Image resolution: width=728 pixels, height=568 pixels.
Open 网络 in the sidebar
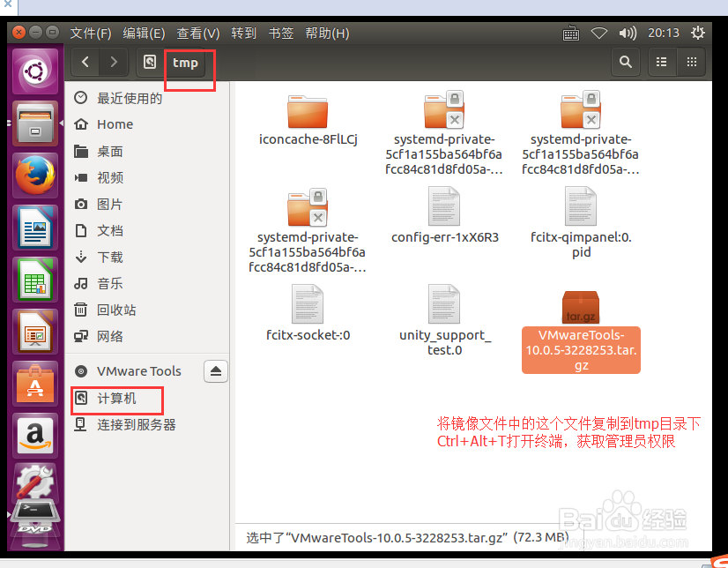(149, 336)
